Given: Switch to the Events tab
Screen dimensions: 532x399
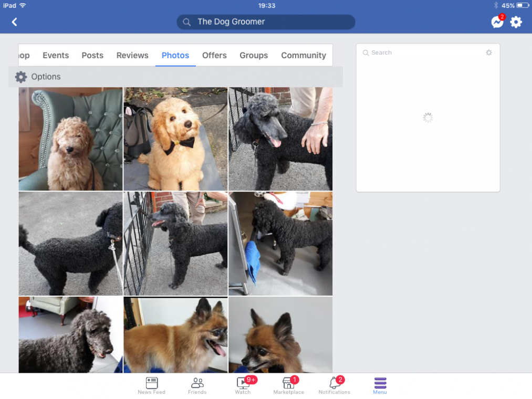Looking at the screenshot, I should [56, 55].
